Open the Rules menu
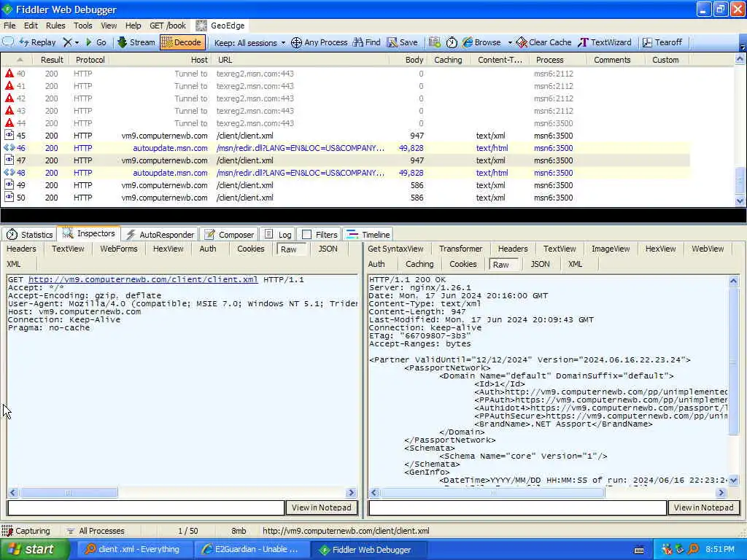 click(x=55, y=26)
